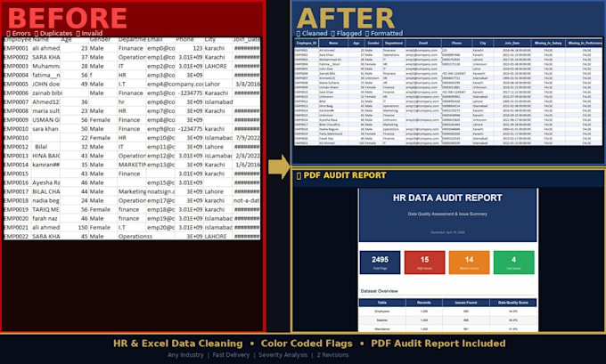606x364 pixels.
Task: Click Join_Date header in the after table
Action: [512, 44]
